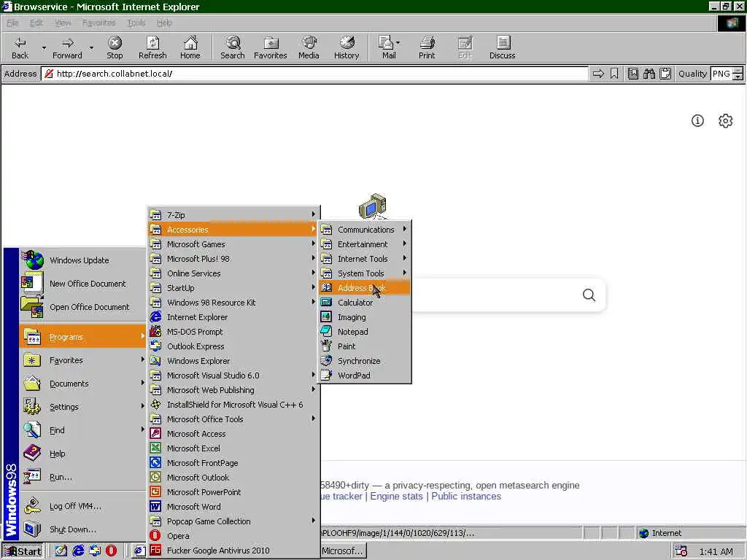Launch Microsoft Excel
The image size is (747, 560).
[233, 448]
